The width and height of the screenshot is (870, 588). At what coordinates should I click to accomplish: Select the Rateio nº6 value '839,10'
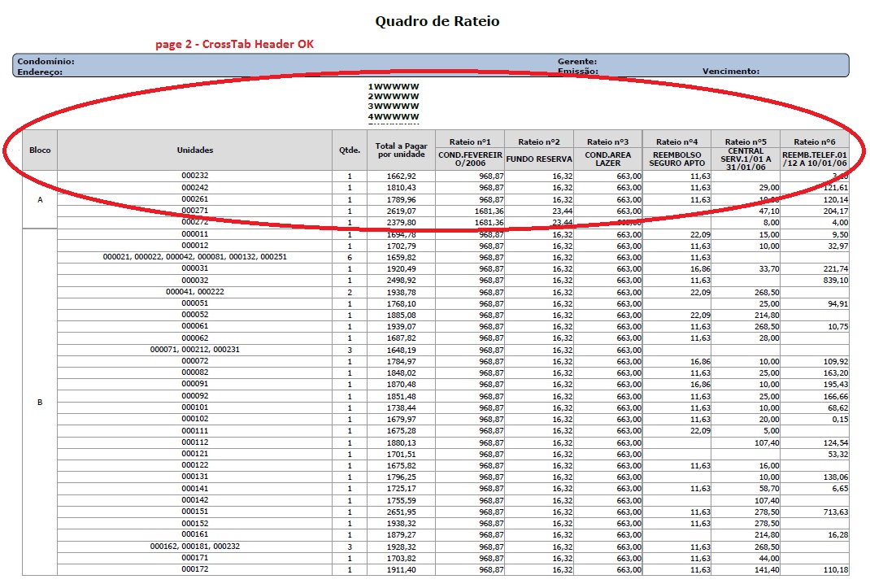(815, 281)
